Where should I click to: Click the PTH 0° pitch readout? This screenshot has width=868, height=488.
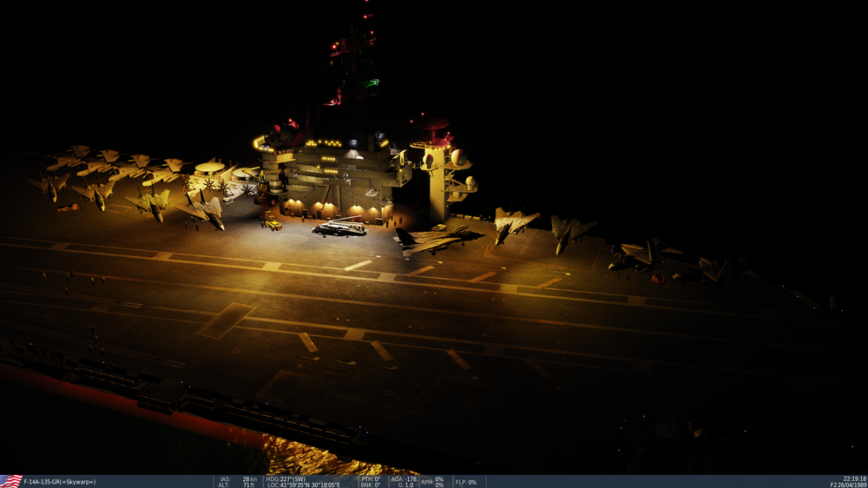coord(371,479)
